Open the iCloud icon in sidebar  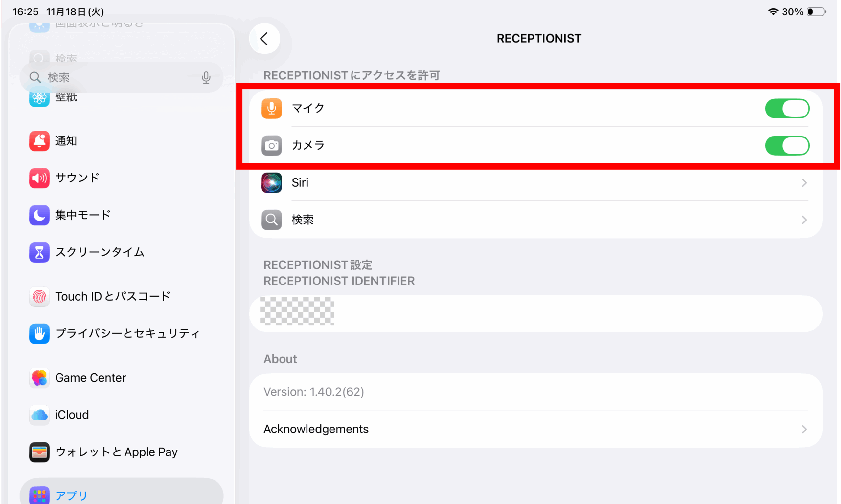(39, 415)
